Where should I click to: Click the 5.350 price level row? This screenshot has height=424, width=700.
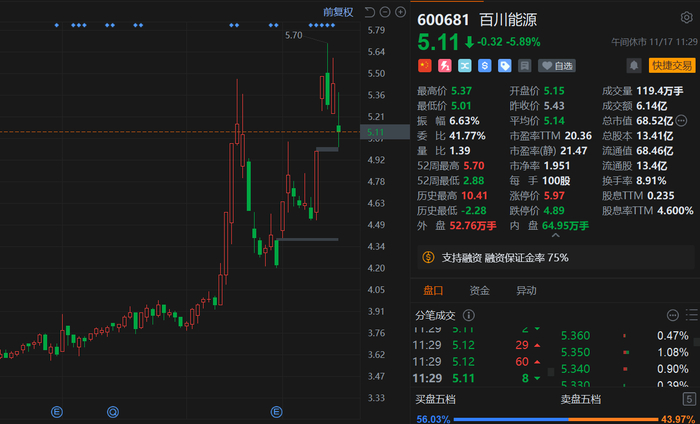(x=625, y=352)
